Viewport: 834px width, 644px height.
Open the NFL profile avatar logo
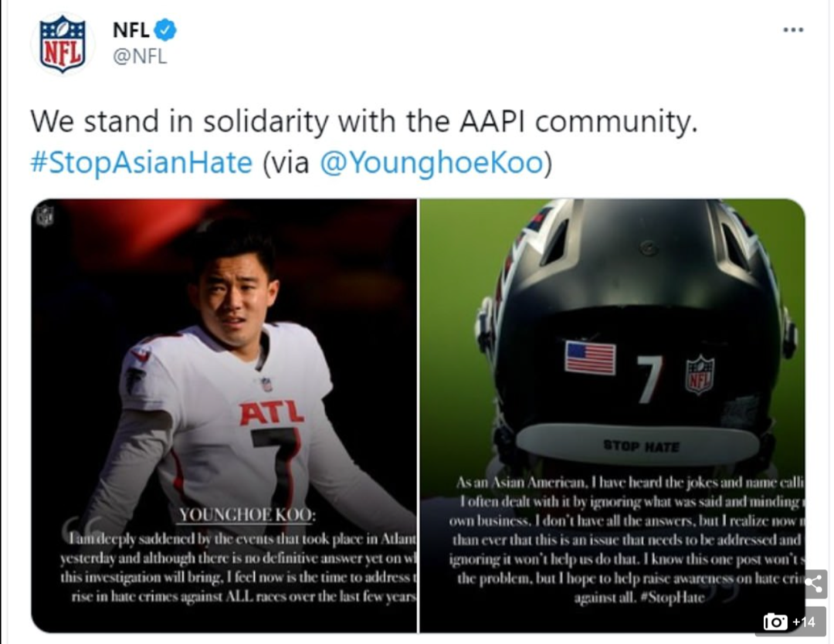63,43
